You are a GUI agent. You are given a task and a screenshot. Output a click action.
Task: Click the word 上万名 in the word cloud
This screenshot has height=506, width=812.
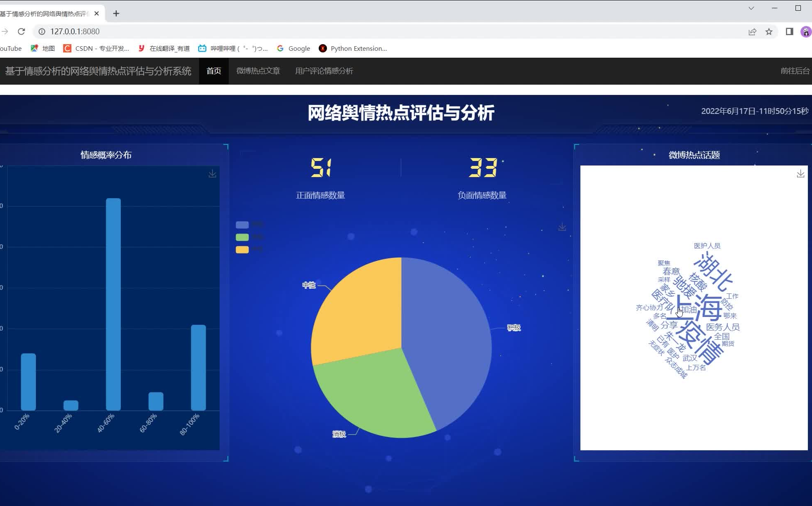tap(696, 367)
